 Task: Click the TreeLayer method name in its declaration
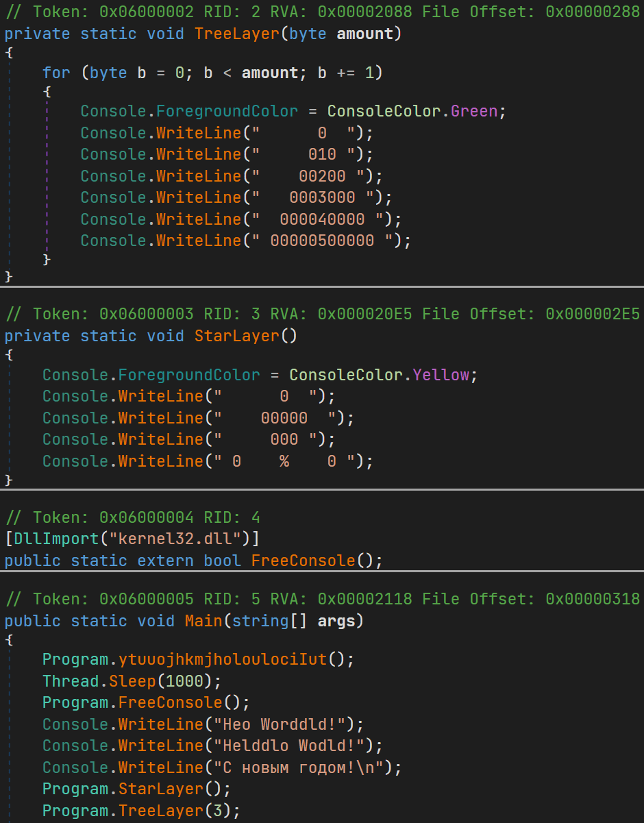pos(237,34)
